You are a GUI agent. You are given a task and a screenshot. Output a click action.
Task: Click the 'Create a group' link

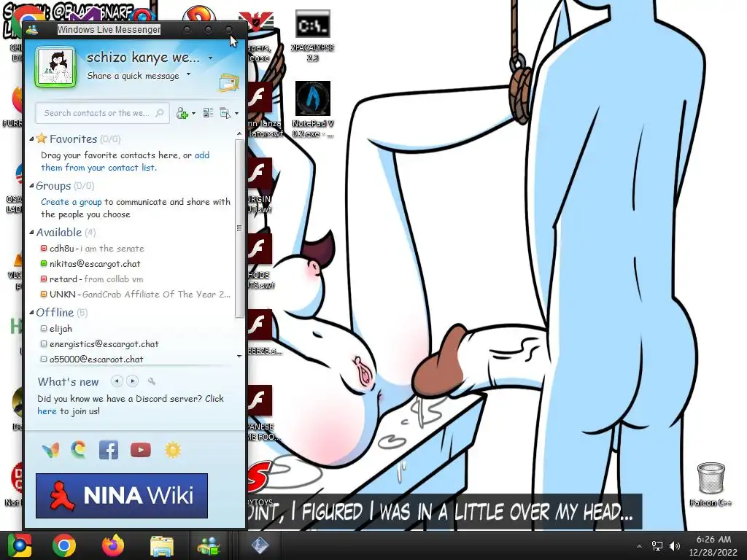pos(71,202)
